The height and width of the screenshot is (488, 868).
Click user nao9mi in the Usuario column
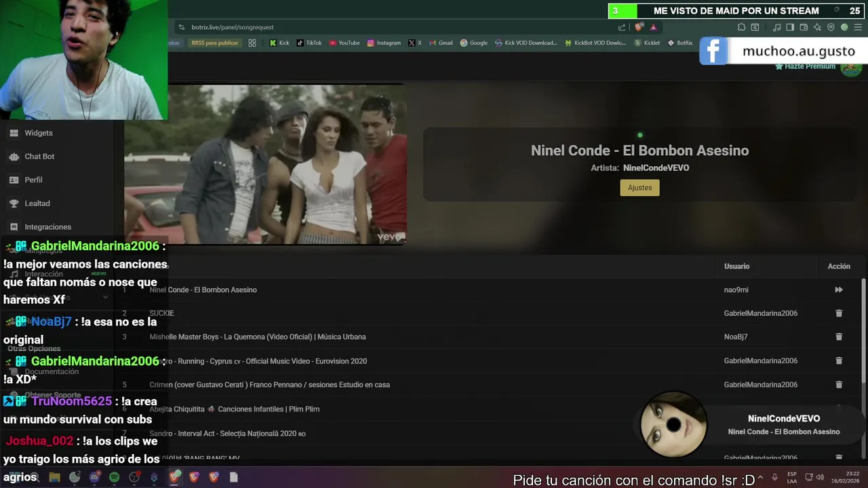click(736, 289)
